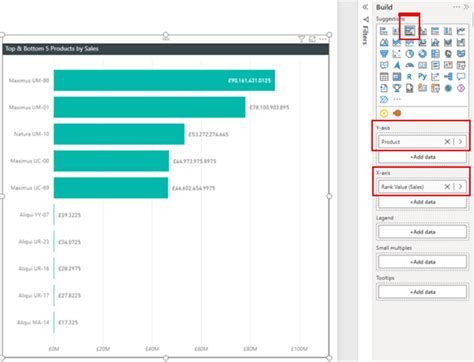Click the yellow circle custom visual
474x362 pixels.
pos(384,113)
